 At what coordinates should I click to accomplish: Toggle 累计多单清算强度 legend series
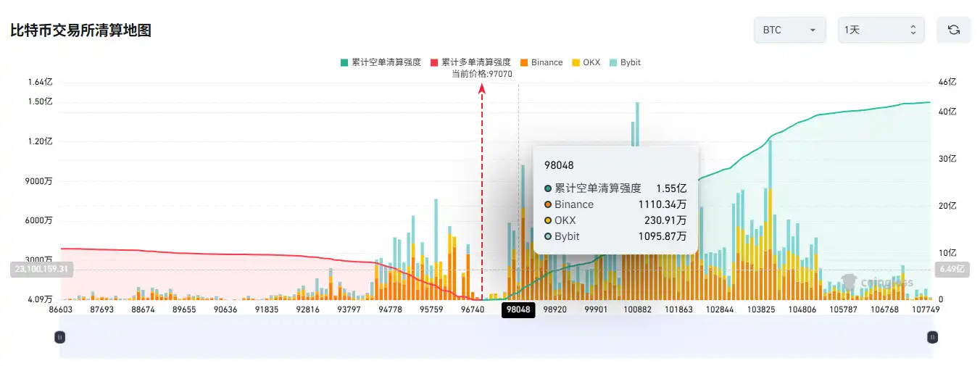click(x=470, y=62)
